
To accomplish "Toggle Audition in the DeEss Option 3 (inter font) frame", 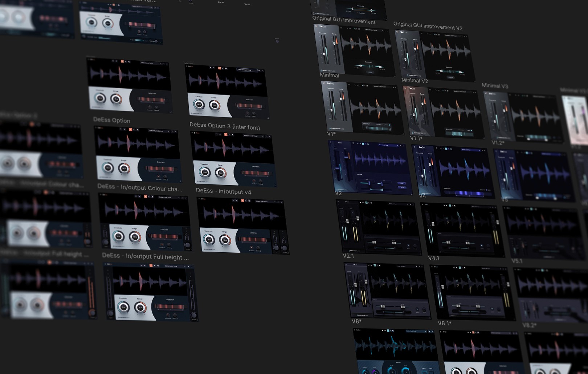I will [254, 181].
